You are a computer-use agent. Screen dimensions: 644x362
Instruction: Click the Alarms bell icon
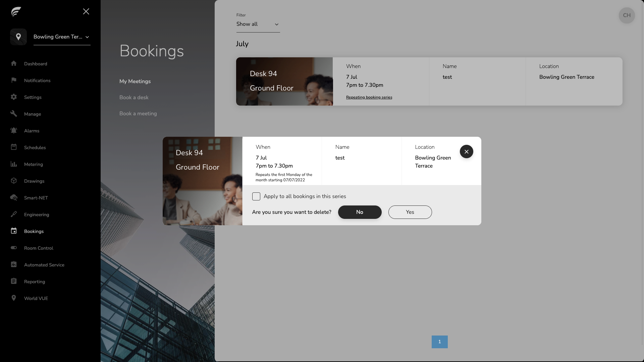[x=14, y=130]
